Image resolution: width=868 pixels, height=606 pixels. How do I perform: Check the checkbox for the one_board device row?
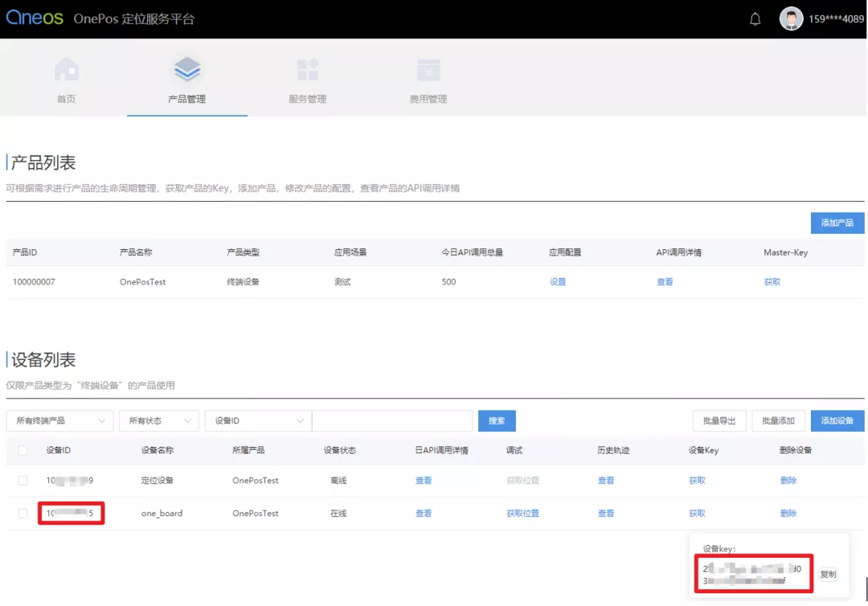pos(23,513)
